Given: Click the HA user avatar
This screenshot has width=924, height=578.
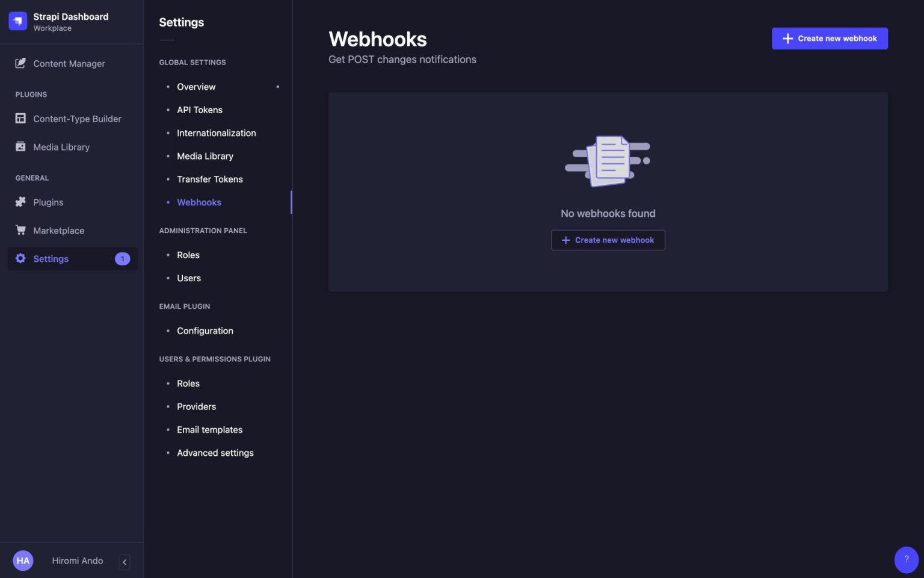Looking at the screenshot, I should pyautogui.click(x=23, y=561).
